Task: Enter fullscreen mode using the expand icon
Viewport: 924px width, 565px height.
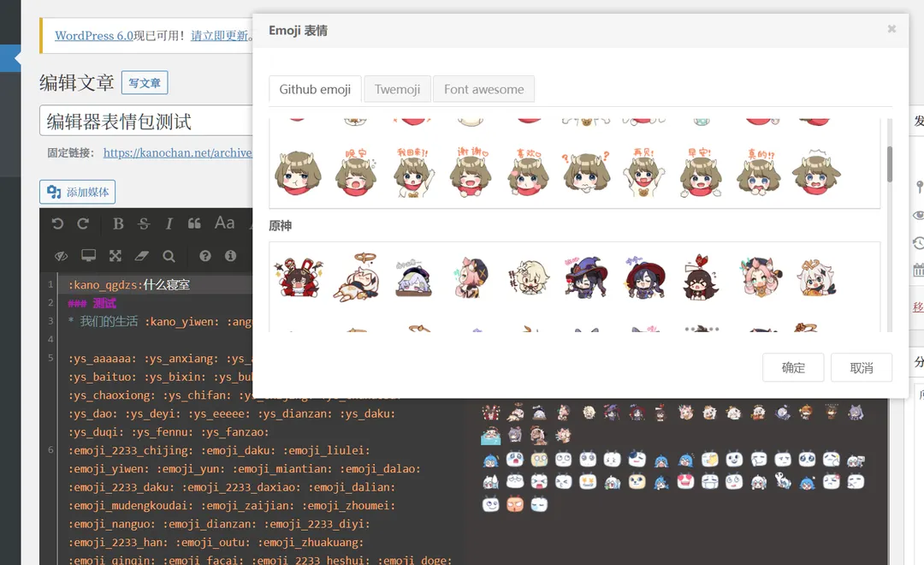Action: (115, 255)
